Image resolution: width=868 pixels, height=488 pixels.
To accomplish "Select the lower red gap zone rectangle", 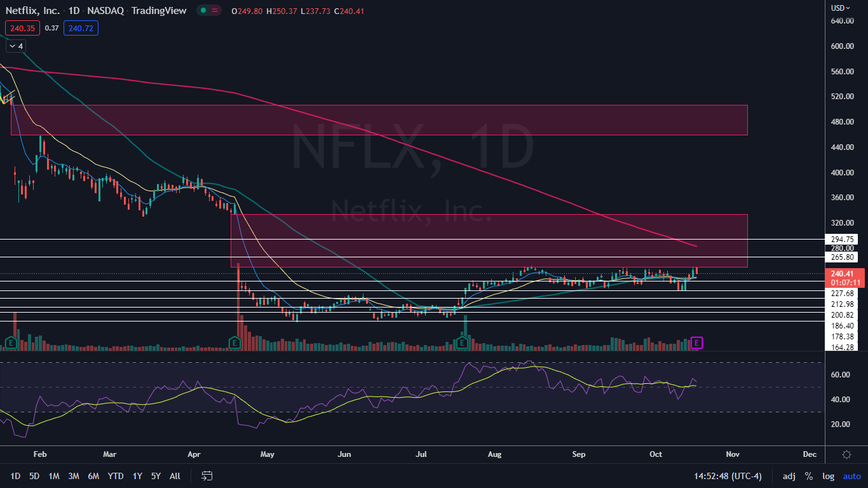I will 489,241.
